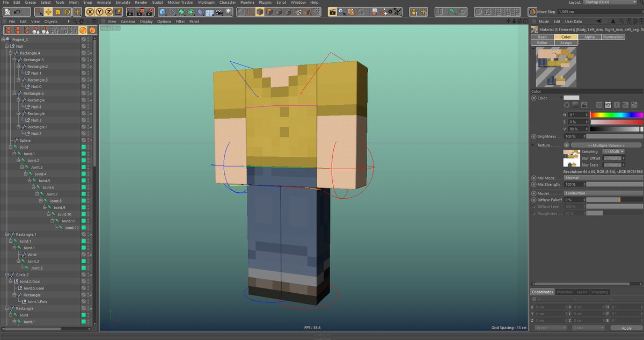The image size is (644, 340).
Task: Switch to the Illumination material tab
Action: tap(613, 37)
